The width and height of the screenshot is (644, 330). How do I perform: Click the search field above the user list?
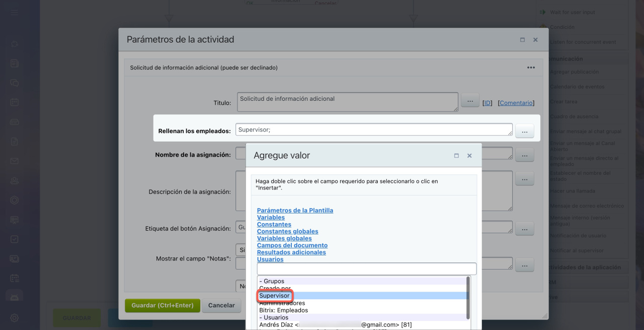pyautogui.click(x=366, y=269)
